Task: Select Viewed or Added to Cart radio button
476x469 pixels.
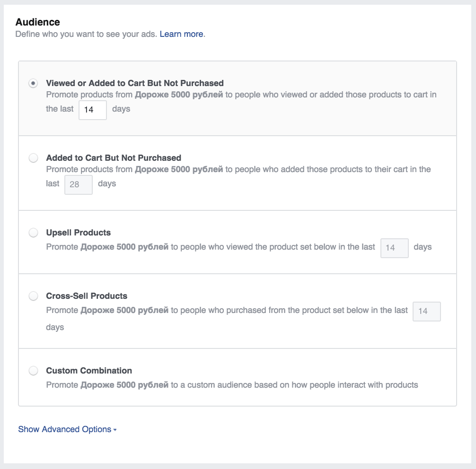Action: click(33, 83)
